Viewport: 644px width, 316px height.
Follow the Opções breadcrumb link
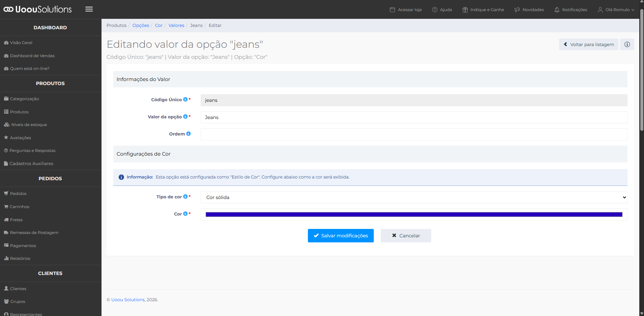140,26
